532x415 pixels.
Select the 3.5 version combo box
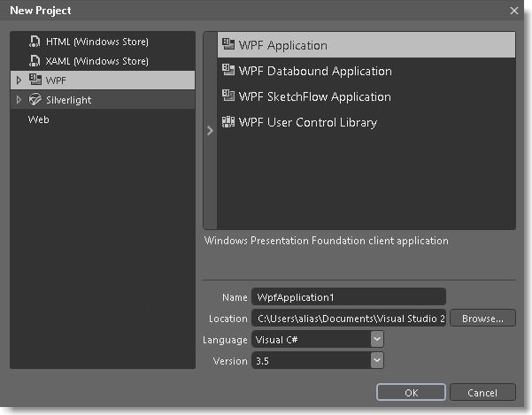[318, 360]
